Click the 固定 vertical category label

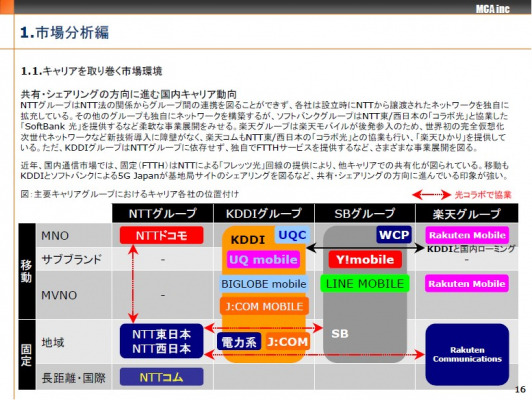(27, 355)
